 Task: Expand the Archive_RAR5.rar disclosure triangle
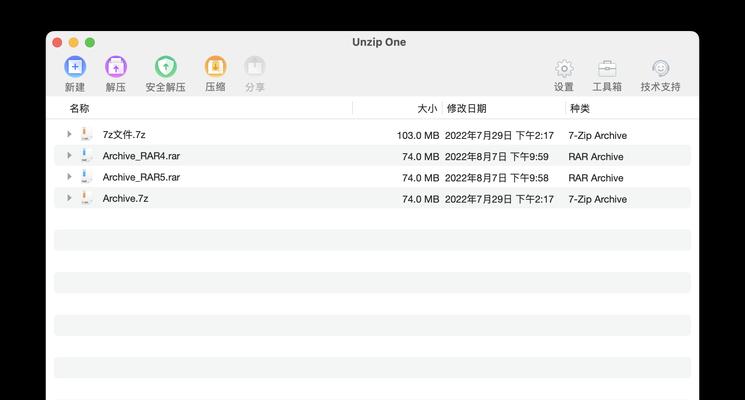[69, 177]
